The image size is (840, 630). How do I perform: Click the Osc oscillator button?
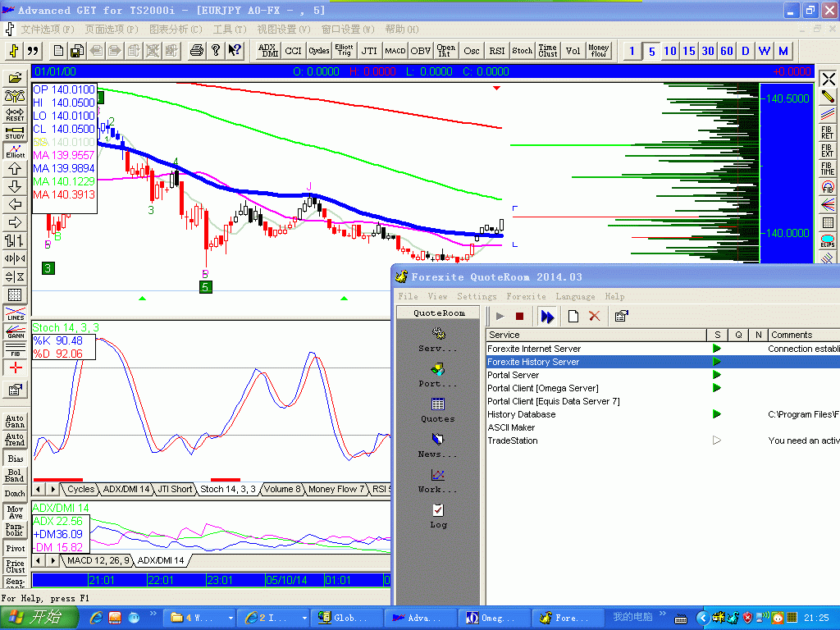tap(472, 51)
